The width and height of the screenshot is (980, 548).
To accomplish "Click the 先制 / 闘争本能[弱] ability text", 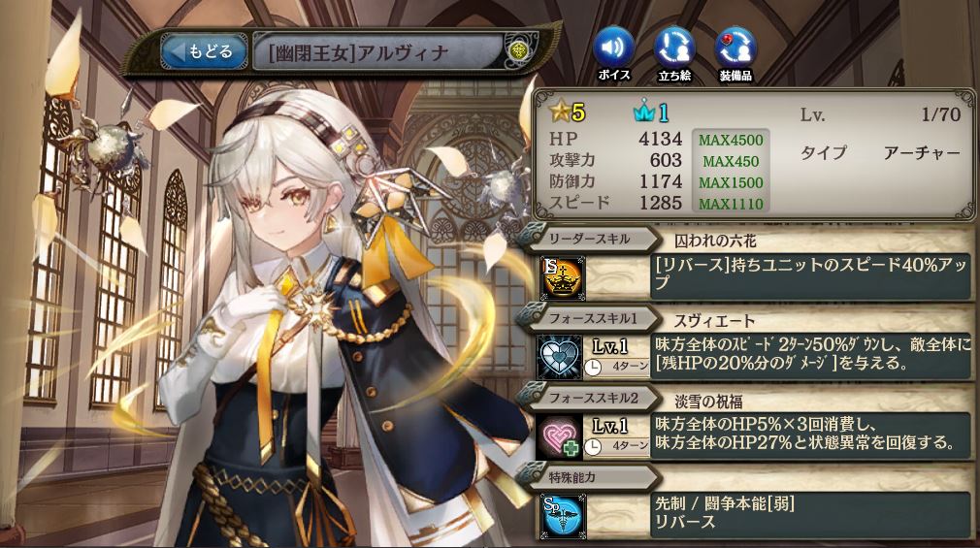I will 724,503.
